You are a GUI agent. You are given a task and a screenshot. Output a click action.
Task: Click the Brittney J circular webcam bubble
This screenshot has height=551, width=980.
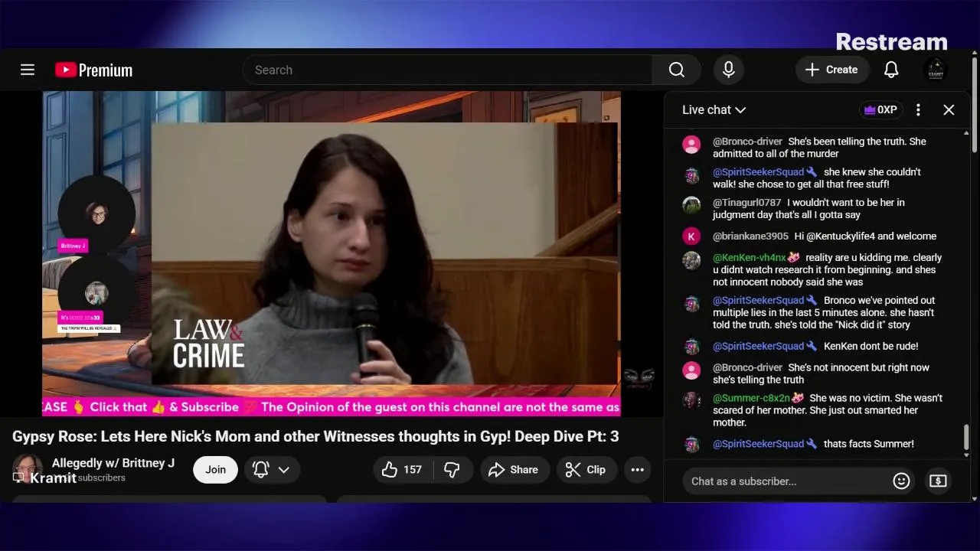tap(96, 214)
